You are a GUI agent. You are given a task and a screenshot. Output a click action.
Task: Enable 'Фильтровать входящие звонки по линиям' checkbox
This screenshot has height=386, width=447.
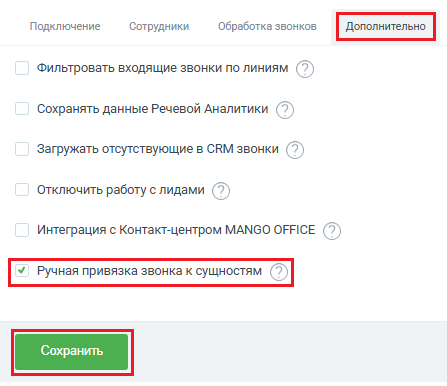pyautogui.click(x=22, y=68)
